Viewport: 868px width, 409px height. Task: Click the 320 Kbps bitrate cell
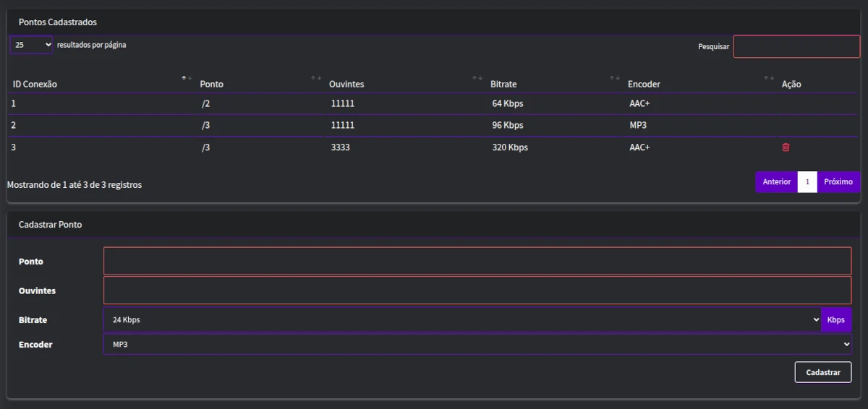pos(510,147)
